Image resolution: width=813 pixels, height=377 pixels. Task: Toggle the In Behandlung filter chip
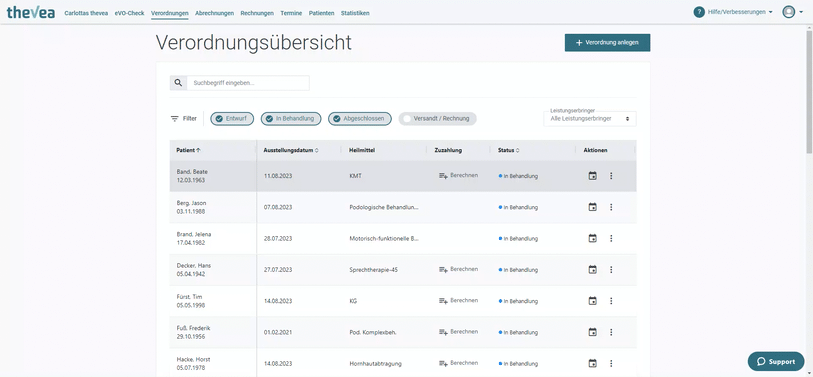tap(291, 119)
